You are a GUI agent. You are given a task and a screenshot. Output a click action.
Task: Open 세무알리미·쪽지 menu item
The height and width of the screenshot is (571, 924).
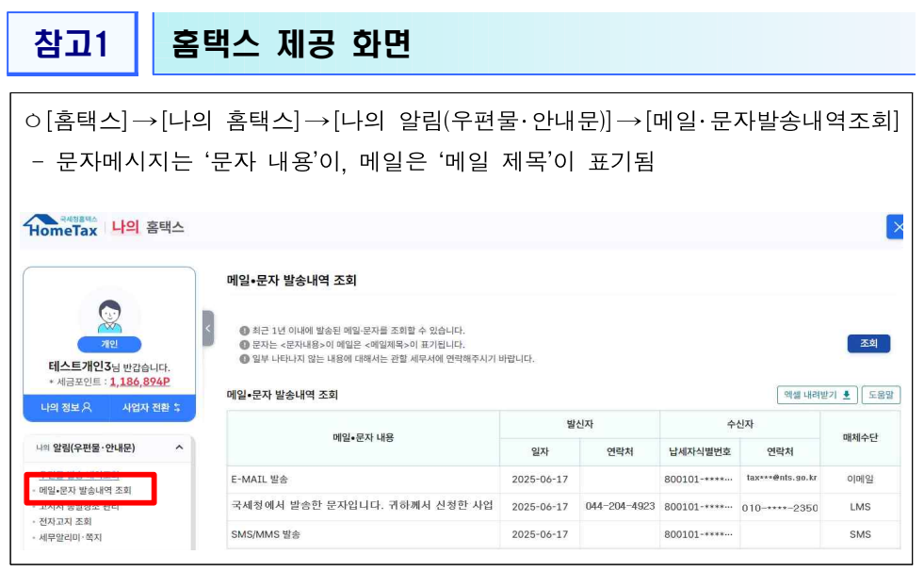pyautogui.click(x=70, y=537)
